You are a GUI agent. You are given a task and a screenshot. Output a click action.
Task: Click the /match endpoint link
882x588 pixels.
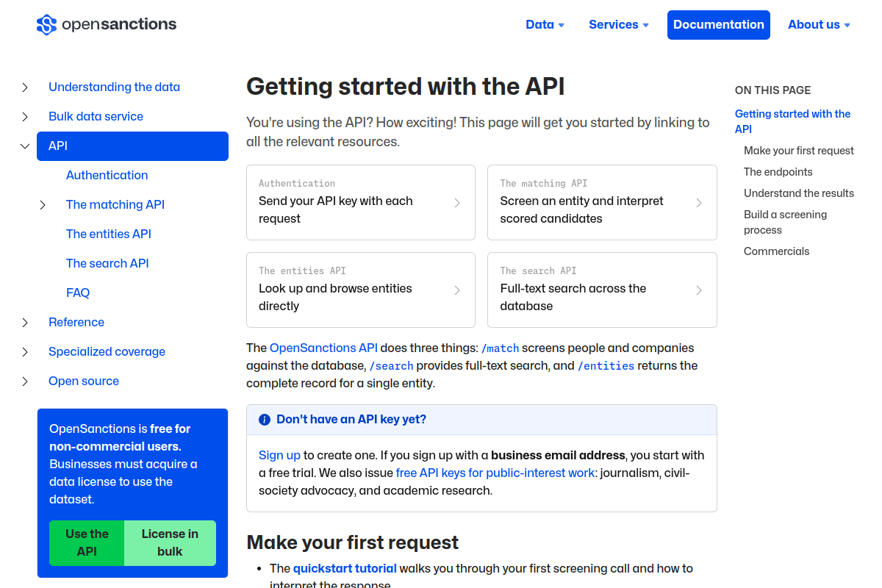[500, 348]
